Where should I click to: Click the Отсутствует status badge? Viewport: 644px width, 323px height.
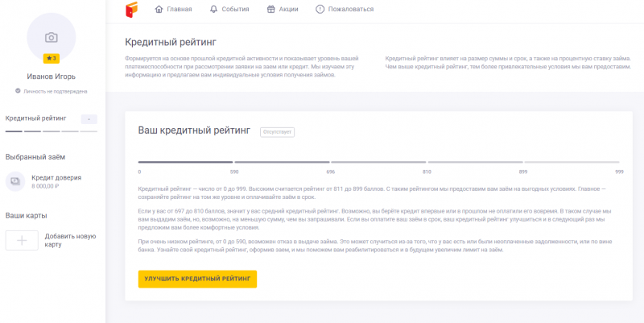pos(277,131)
